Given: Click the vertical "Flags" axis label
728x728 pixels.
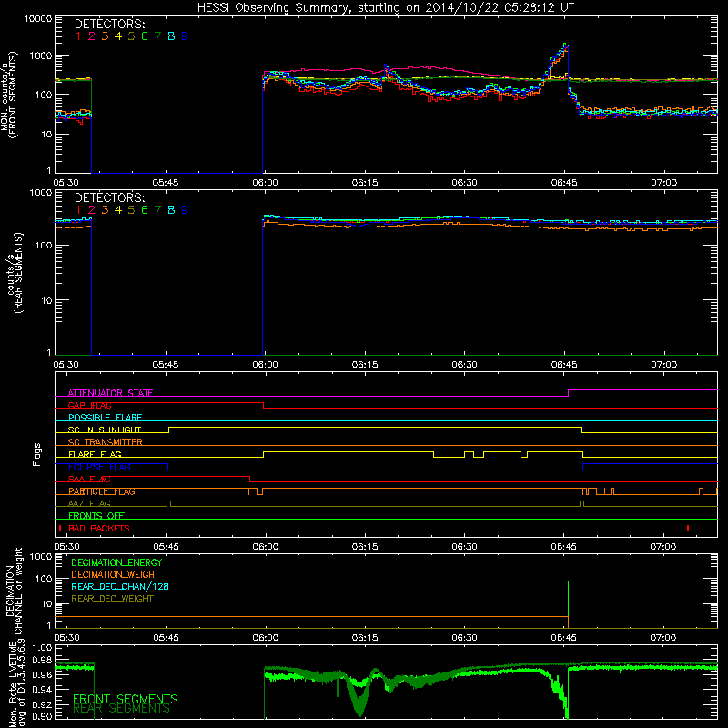Looking at the screenshot, I should coord(37,454).
